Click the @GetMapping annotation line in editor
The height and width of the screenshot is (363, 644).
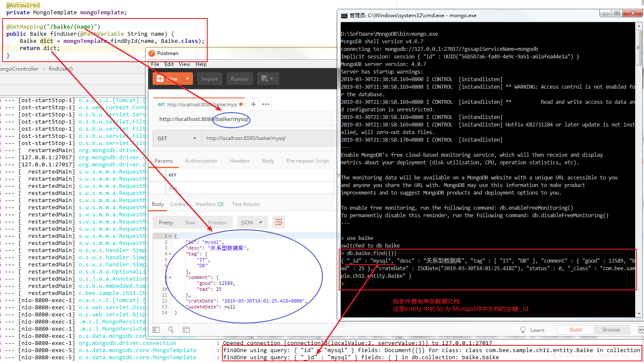pyautogui.click(x=53, y=27)
